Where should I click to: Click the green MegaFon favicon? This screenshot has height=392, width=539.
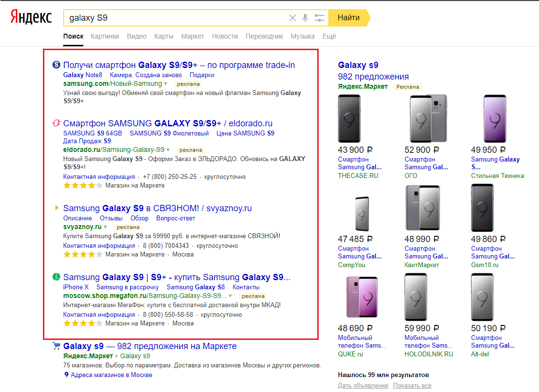[x=56, y=277]
